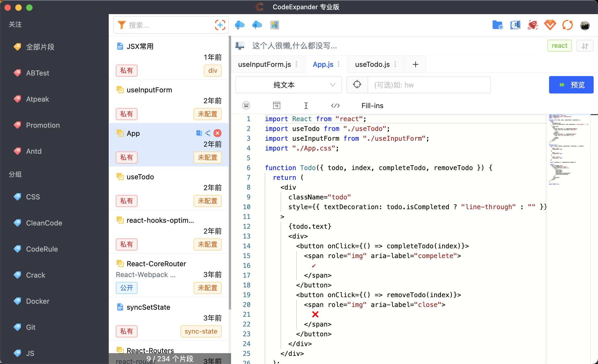
Task: Click the code brackets fill-in icon
Action: click(335, 106)
